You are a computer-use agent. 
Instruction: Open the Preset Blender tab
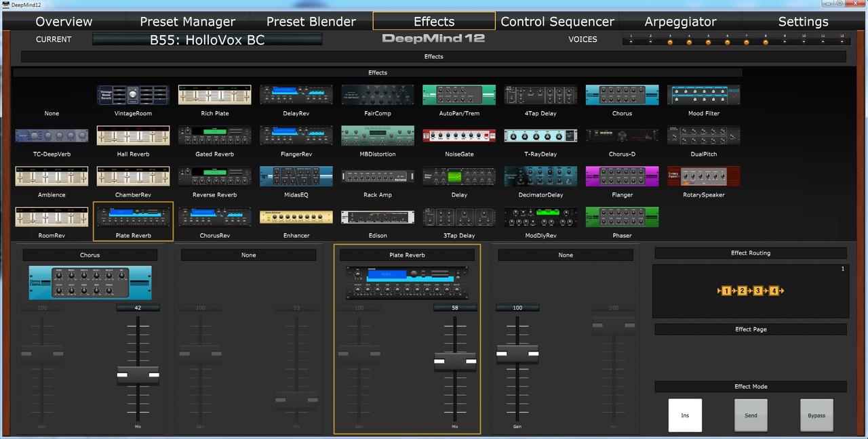[x=311, y=21]
